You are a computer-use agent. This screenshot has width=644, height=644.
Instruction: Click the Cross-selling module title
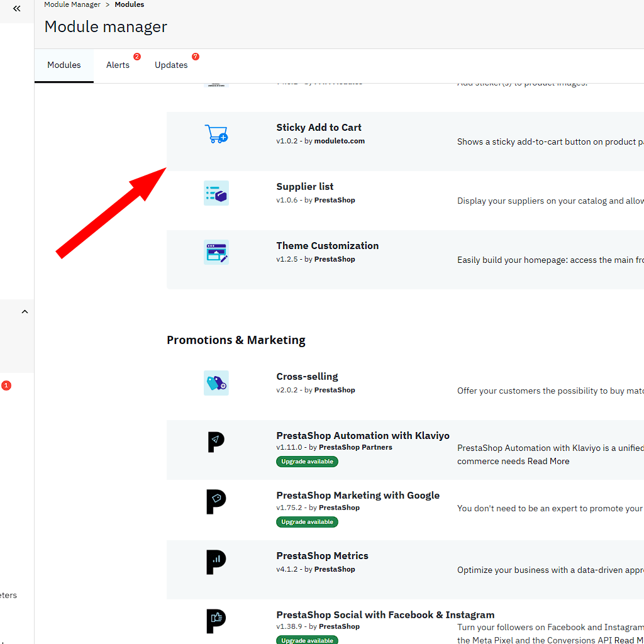[x=307, y=377]
